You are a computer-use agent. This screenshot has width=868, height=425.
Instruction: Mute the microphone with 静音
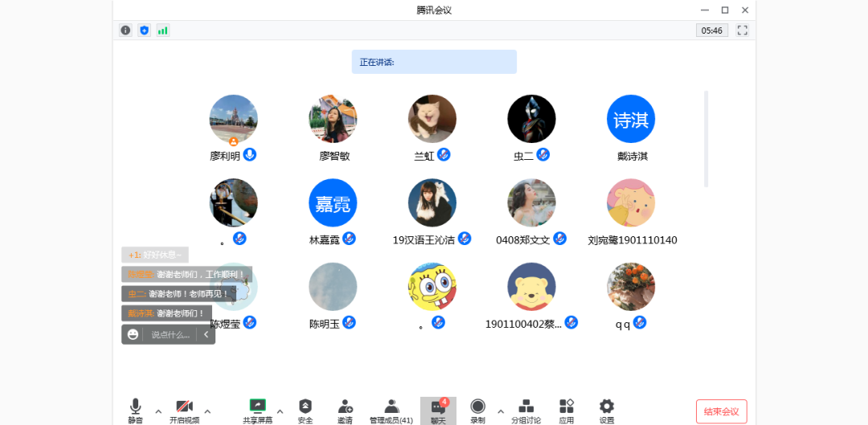click(135, 410)
